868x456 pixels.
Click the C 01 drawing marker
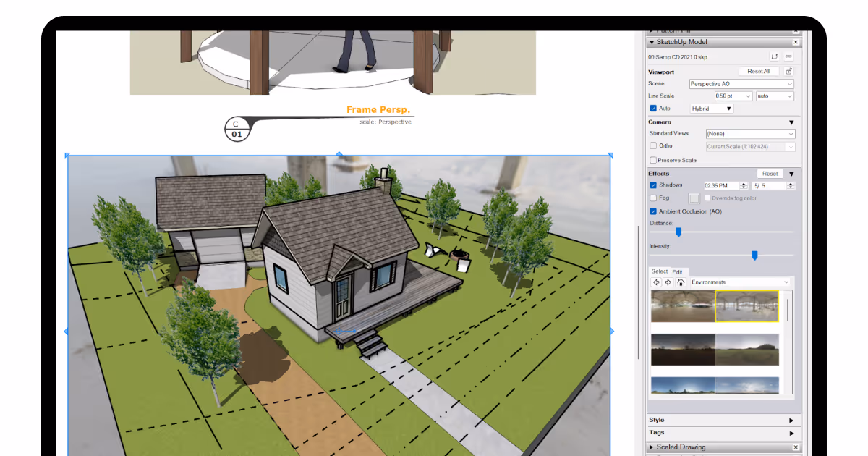[237, 129]
